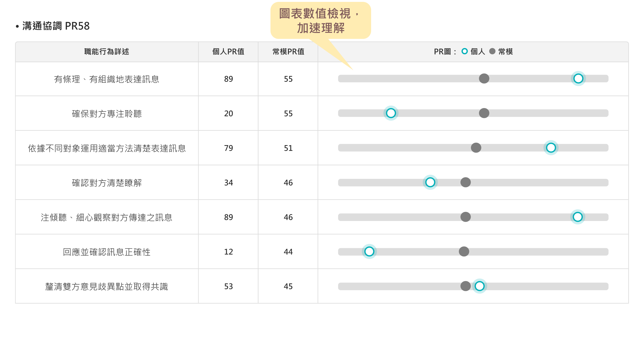Click teal marker in 注傾聽、細心觀察 row
The height and width of the screenshot is (354, 644).
pos(577,217)
